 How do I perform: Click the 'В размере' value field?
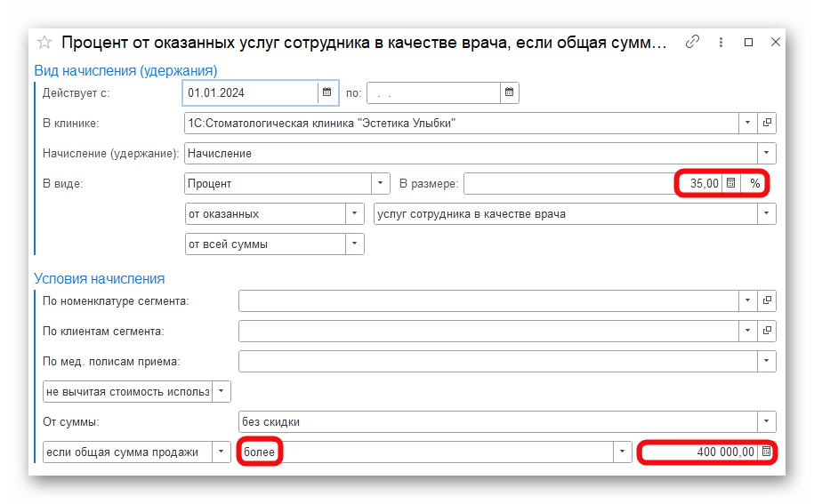(592, 183)
